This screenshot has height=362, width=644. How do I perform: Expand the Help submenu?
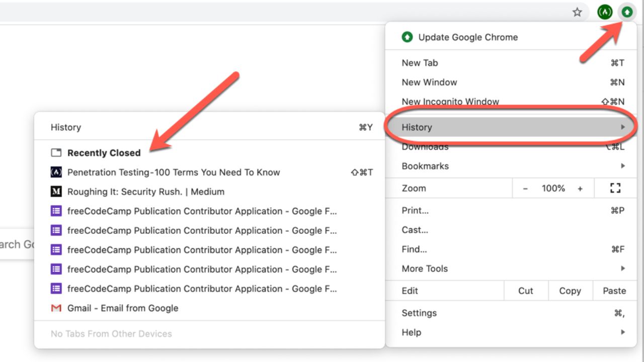click(511, 332)
